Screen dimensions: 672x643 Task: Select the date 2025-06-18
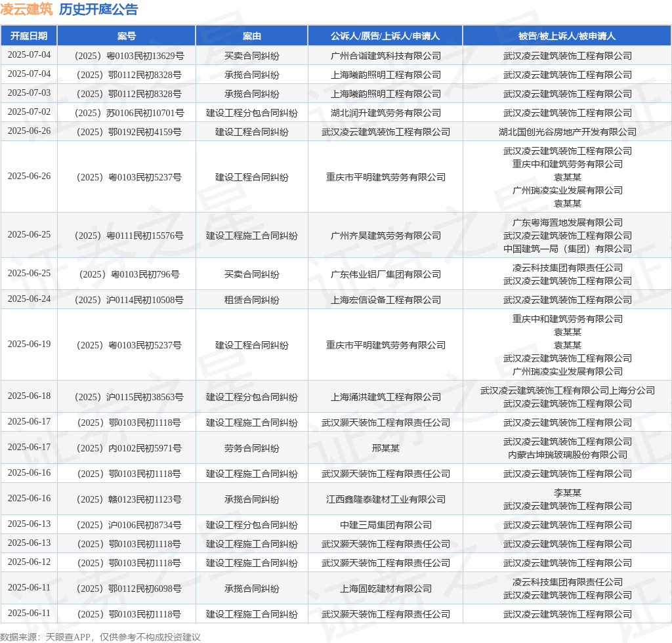pyautogui.click(x=29, y=396)
